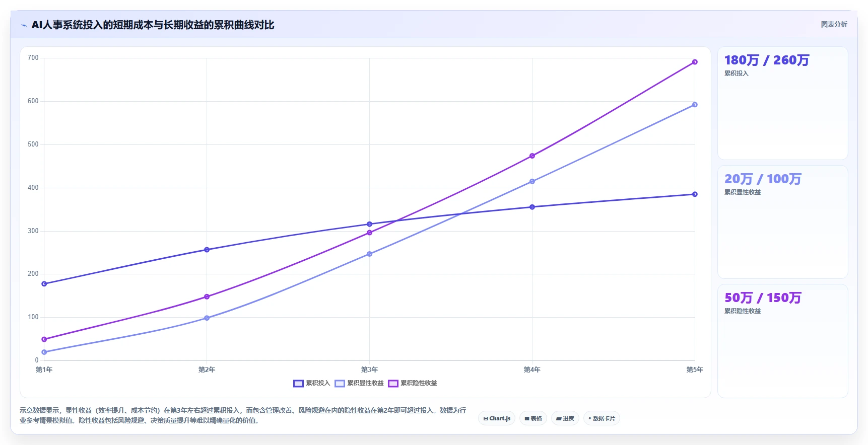
Task: Click the 进度 tag pill
Action: coord(565,418)
